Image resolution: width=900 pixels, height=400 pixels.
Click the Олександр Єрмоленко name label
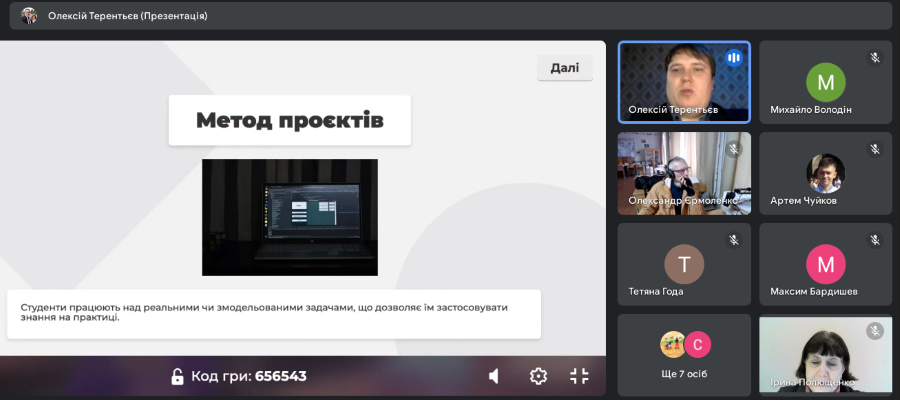pos(683,201)
